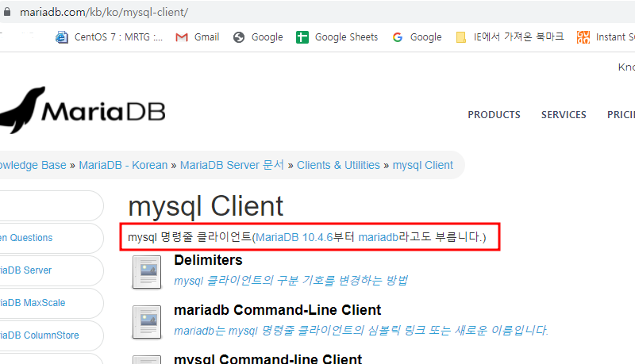
Task: Click the mariadb Command-Line Client 심볼릭 링크 description
Action: coord(361,331)
